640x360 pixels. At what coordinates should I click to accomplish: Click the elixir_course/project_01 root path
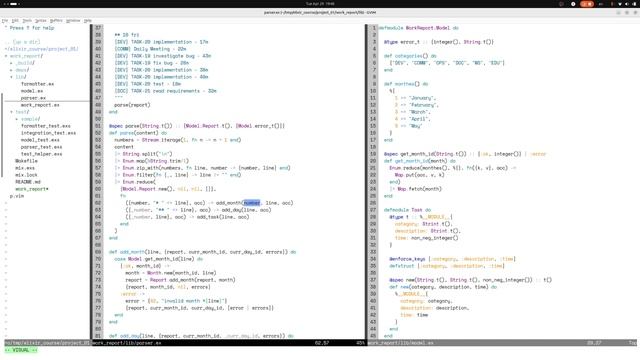[41, 49]
